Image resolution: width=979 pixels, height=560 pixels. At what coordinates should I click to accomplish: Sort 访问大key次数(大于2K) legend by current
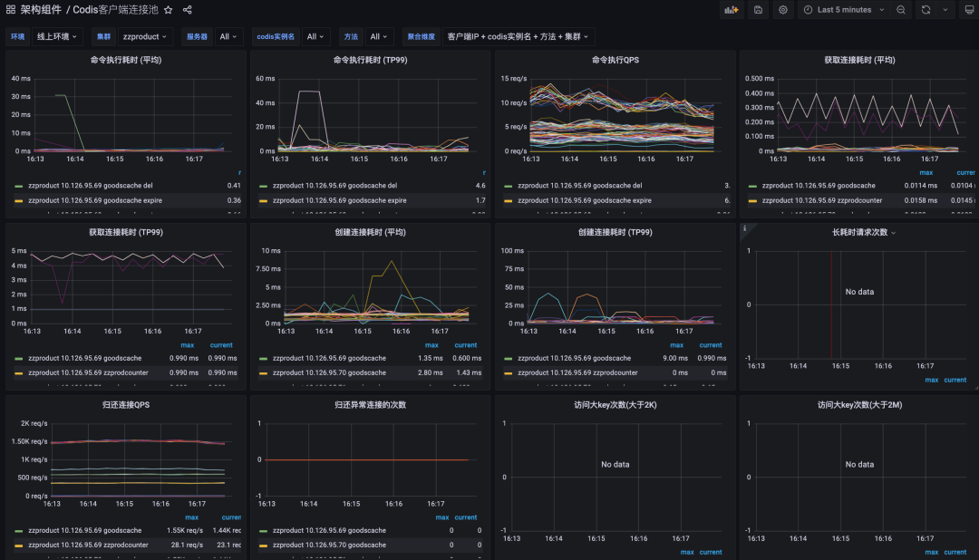coord(711,553)
